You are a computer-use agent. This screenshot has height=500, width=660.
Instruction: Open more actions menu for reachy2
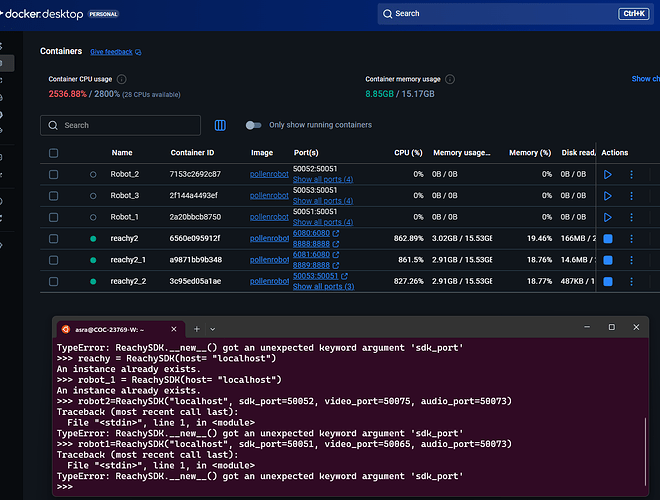coord(631,239)
